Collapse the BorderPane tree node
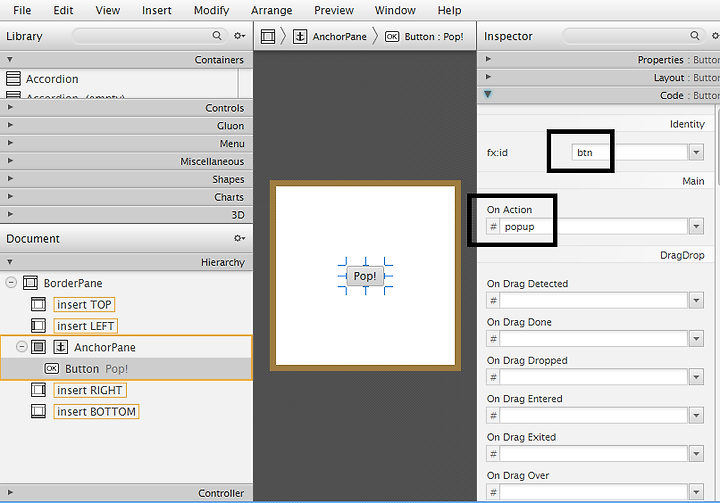This screenshot has height=503, width=720. [x=11, y=283]
